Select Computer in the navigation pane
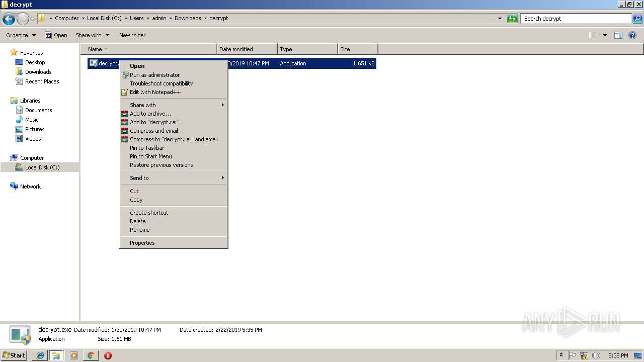The height and width of the screenshot is (362, 644). click(32, 158)
